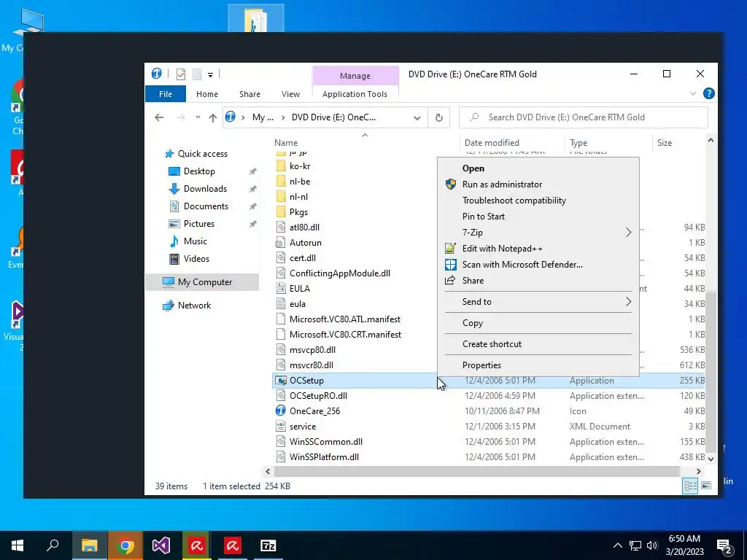This screenshot has height=560, width=747.
Task: Open Downloads in the navigation pane
Action: 205,189
